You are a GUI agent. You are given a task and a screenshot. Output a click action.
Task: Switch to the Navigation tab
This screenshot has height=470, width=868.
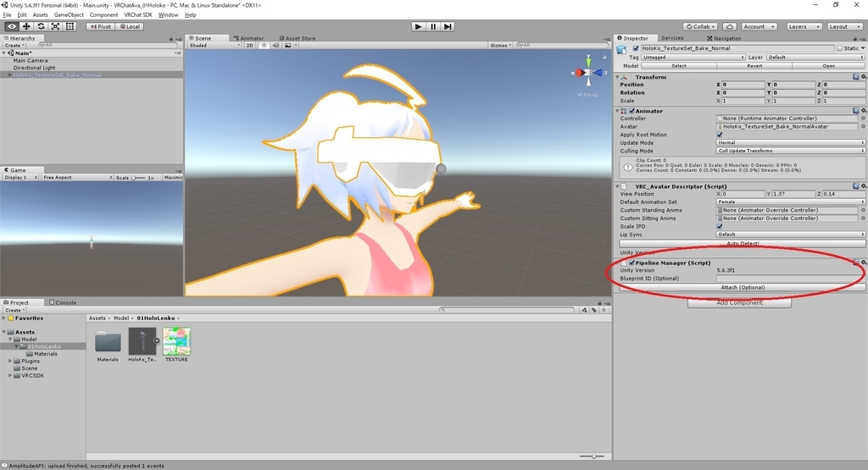pos(724,38)
